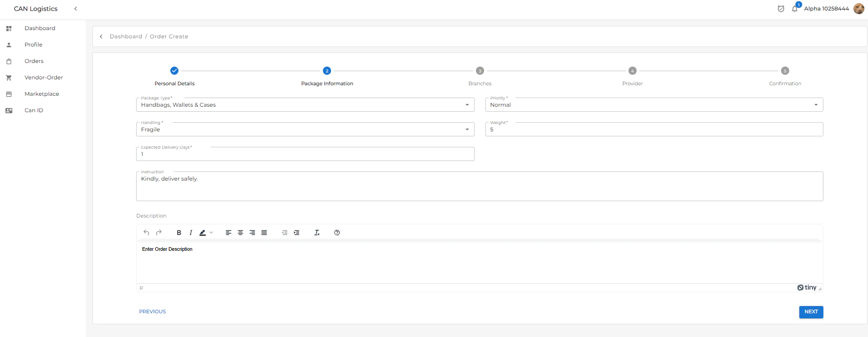Open the Handling dropdown

pos(305,130)
